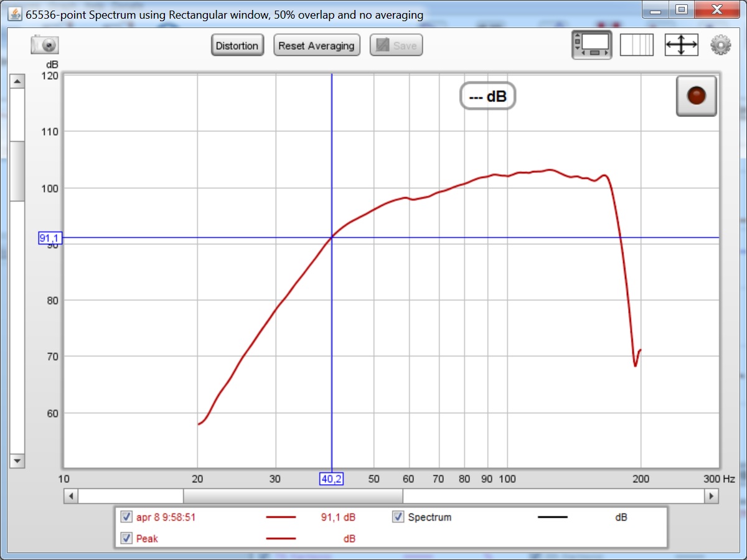Image resolution: width=747 pixels, height=560 pixels.
Task: Click the vertical scrollbar down arrow
Action: [17, 461]
